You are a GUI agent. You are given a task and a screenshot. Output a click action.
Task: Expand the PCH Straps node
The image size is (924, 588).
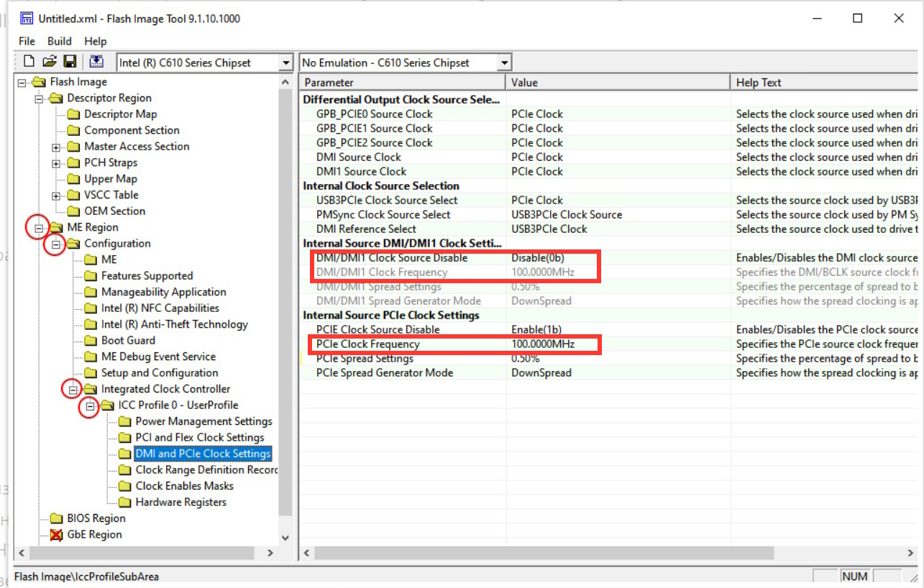pos(56,162)
